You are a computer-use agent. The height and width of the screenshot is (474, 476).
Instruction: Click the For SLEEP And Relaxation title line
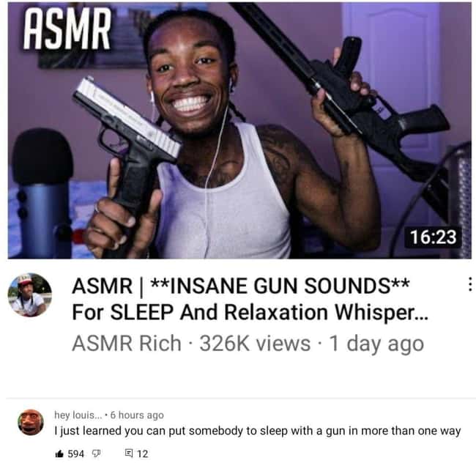pos(250,312)
